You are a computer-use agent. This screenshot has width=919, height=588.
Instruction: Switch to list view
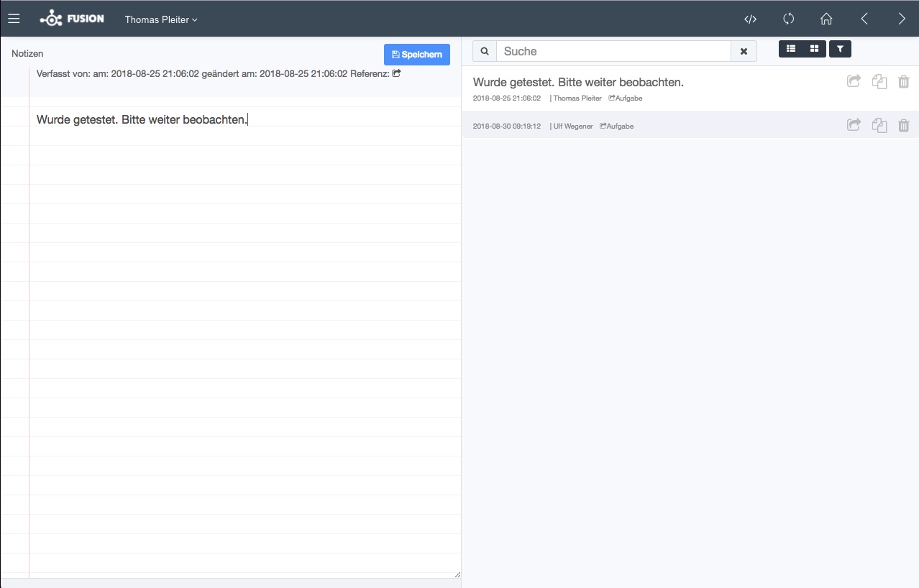(791, 48)
